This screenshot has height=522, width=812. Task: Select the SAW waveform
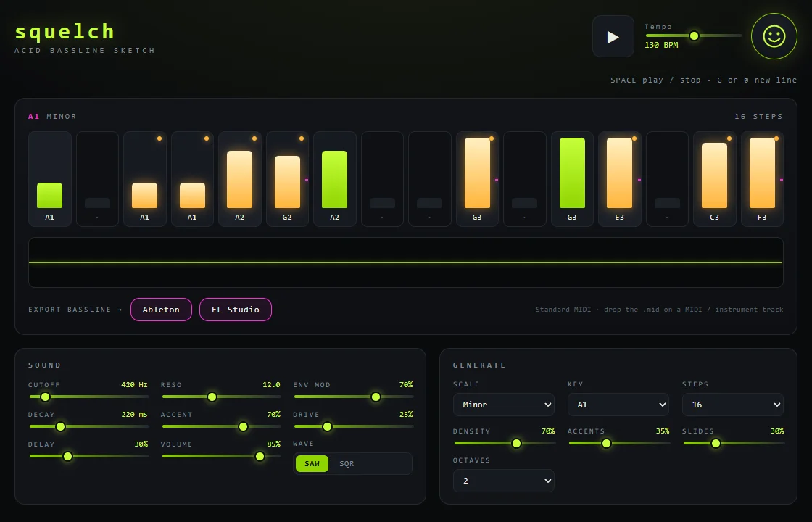point(312,463)
